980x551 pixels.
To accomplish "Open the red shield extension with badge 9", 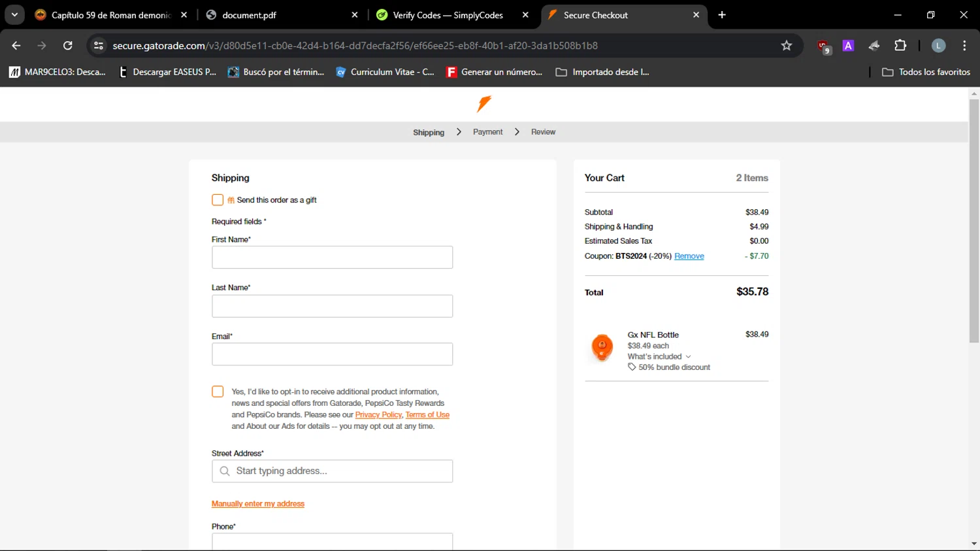I will (824, 46).
